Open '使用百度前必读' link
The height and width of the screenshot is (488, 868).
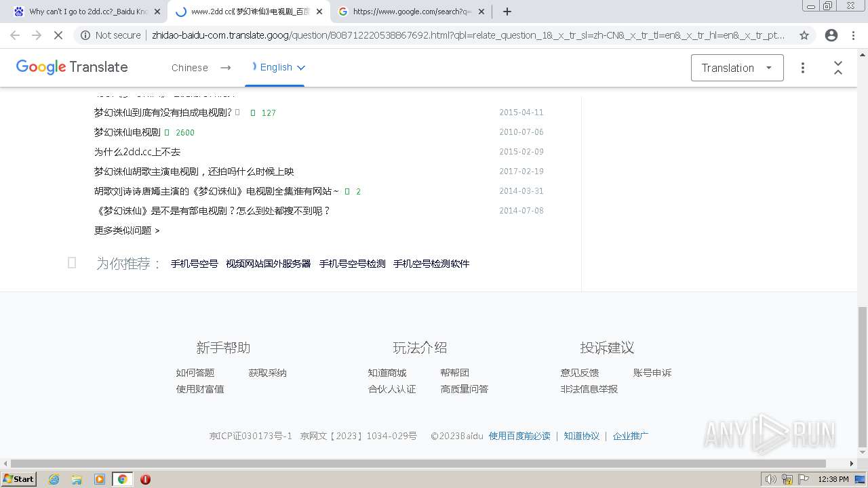pos(519,436)
